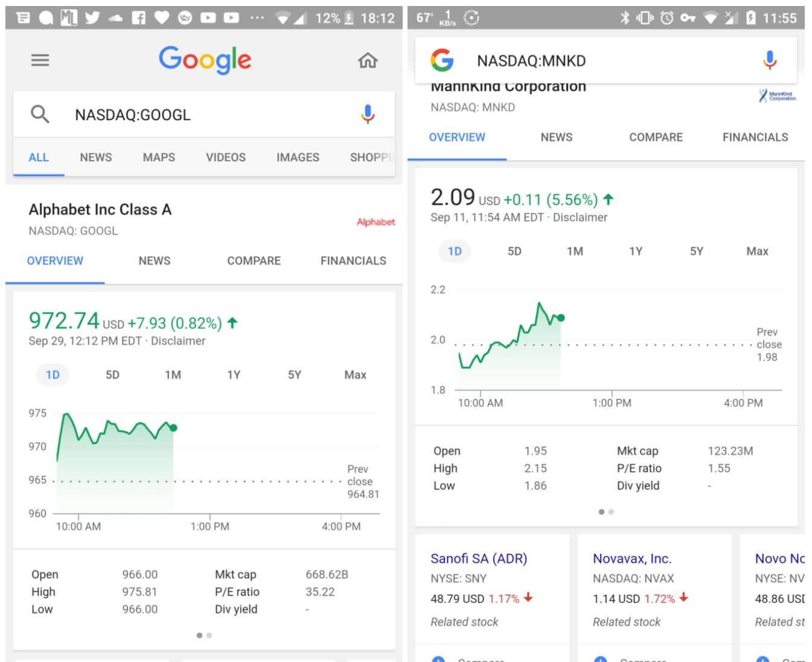Tap the NASDAQ:GOOGL search input field

205,115
